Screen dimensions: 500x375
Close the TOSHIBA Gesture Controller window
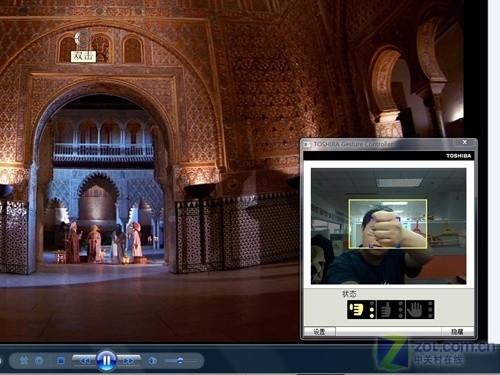tap(464, 142)
